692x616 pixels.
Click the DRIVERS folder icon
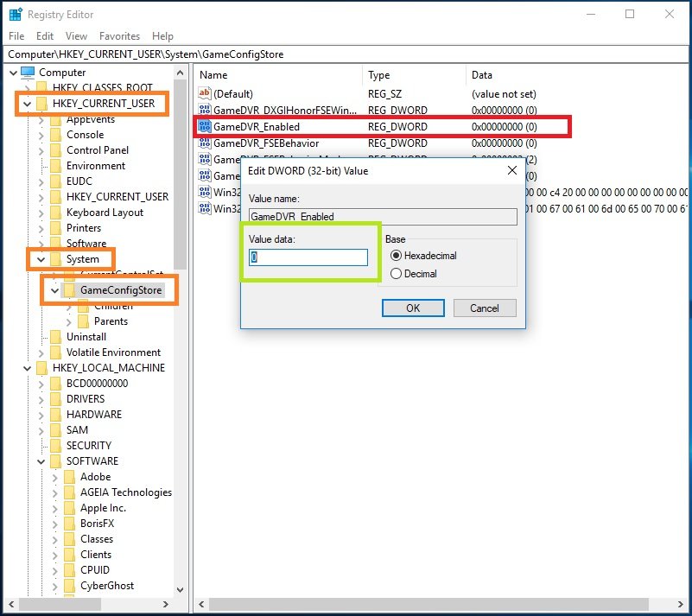(55, 399)
